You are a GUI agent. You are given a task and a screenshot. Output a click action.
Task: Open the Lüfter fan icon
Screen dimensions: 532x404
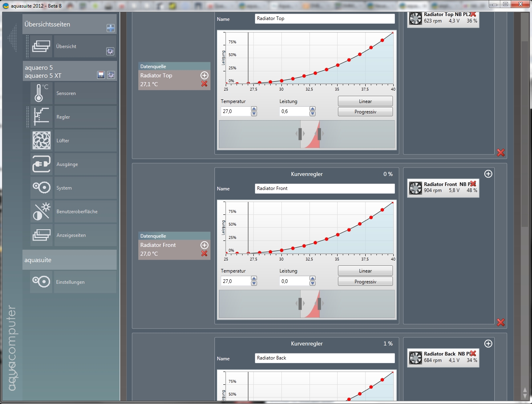coord(41,140)
